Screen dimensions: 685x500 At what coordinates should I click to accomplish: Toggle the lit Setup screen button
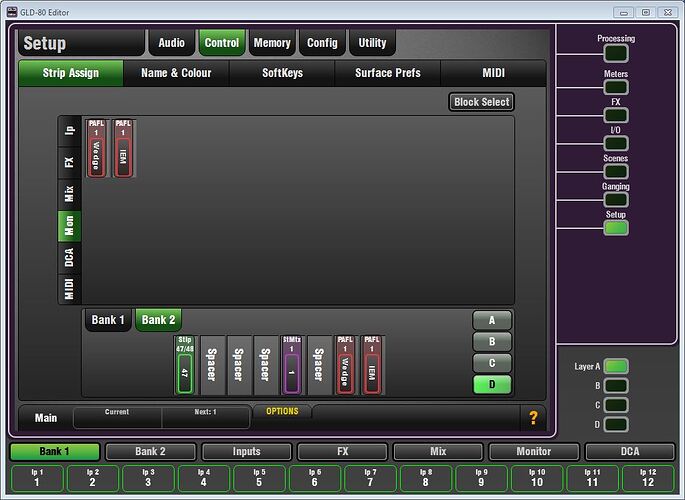[x=616, y=228]
